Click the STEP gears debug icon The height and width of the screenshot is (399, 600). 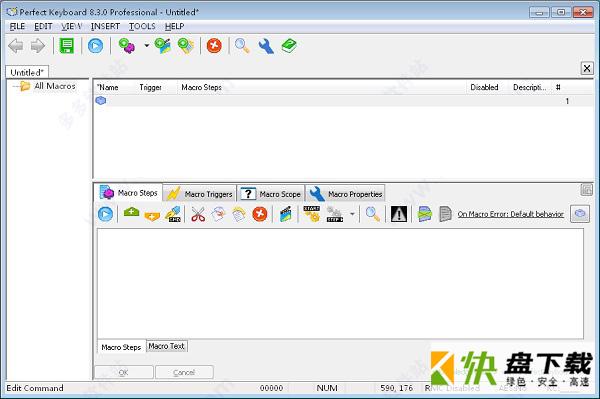tap(334, 214)
